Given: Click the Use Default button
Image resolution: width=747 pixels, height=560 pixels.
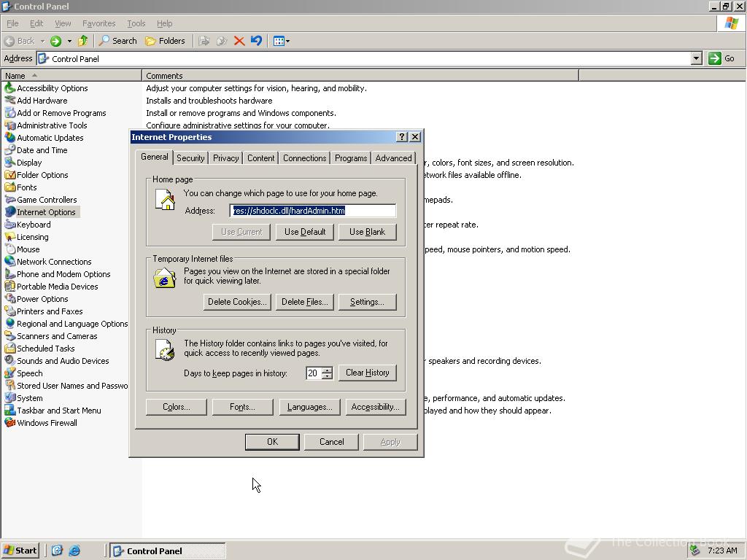Looking at the screenshot, I should 305,232.
